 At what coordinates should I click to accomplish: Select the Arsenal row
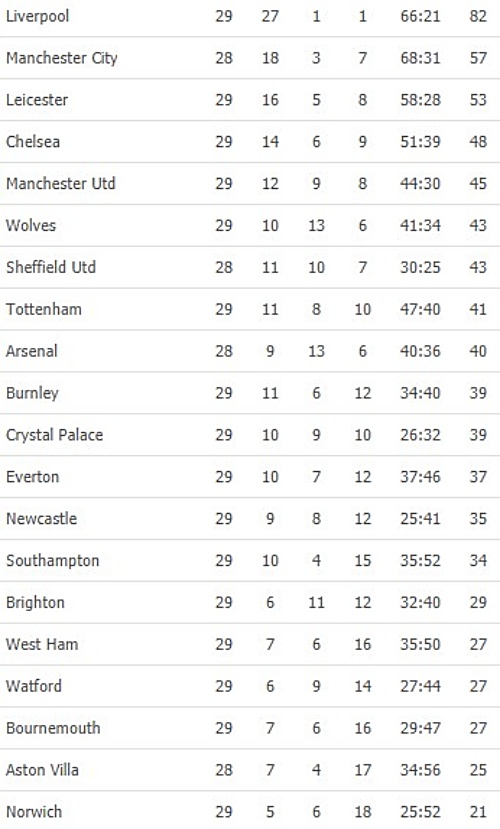pos(250,351)
